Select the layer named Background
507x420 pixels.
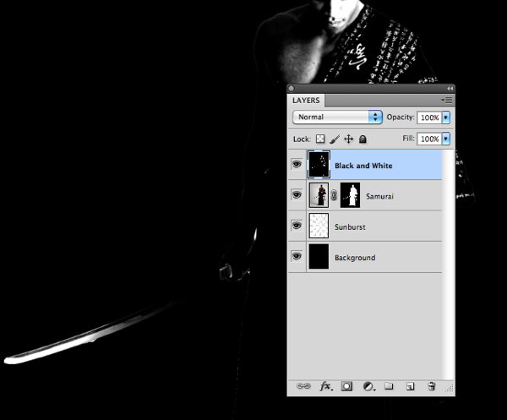click(355, 258)
